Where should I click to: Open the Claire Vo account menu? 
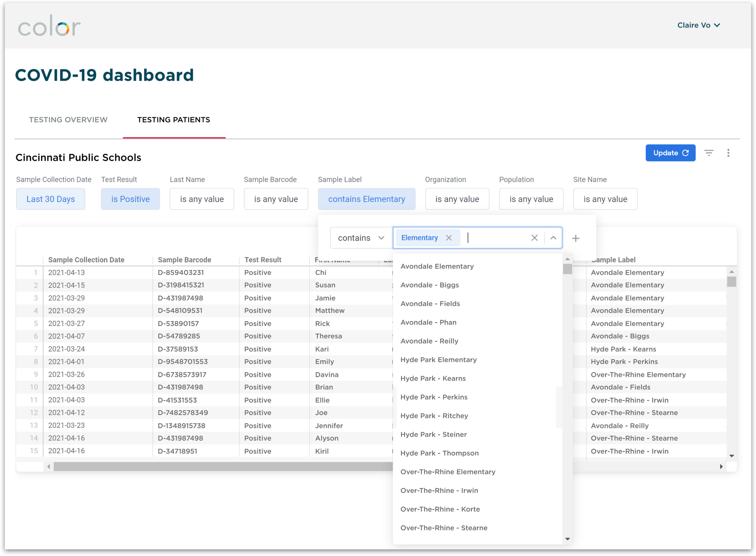699,25
